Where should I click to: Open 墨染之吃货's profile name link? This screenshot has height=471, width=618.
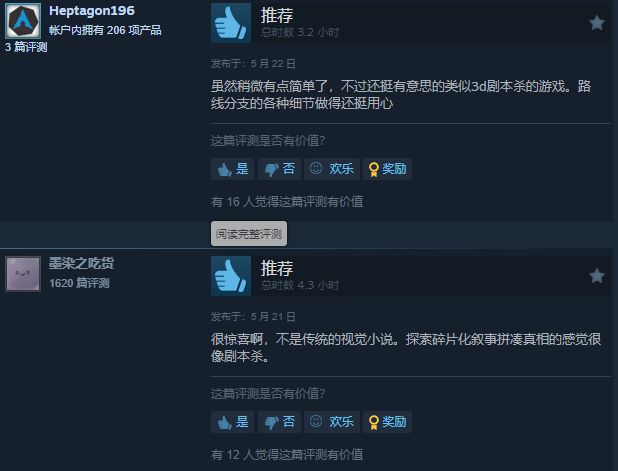[81, 263]
